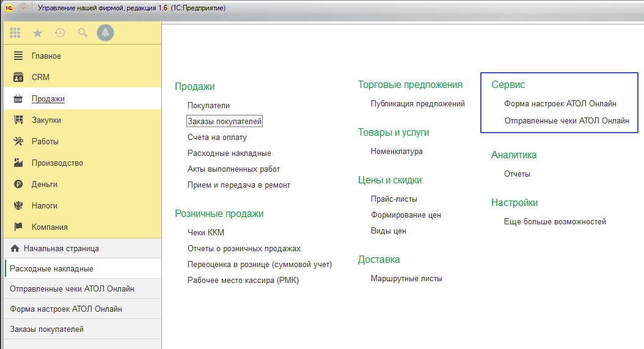644x349 pixels.
Task: Click the Производство factory icon
Action: (x=18, y=163)
